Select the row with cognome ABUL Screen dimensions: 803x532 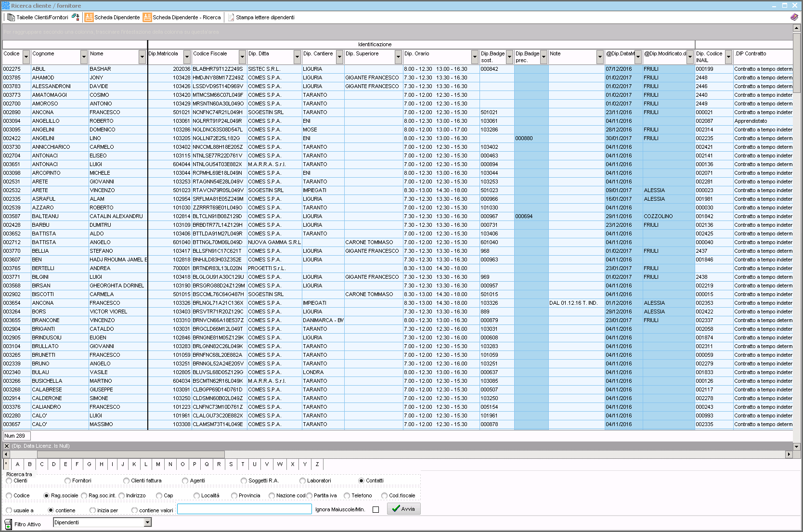(397, 69)
